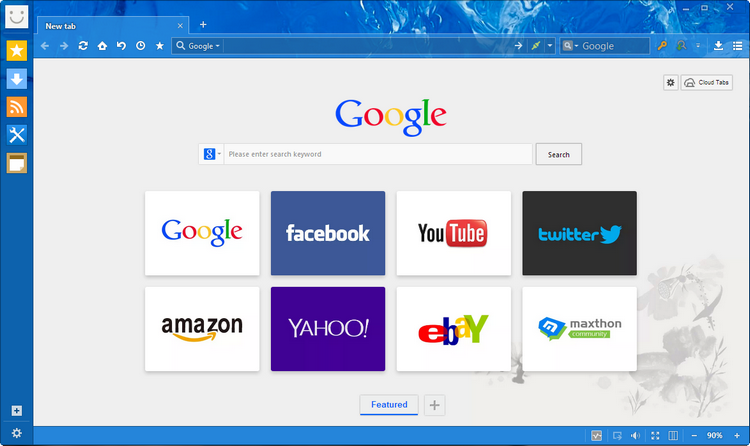The image size is (750, 446).
Task: Open the Maxthon community tile
Action: [580, 329]
